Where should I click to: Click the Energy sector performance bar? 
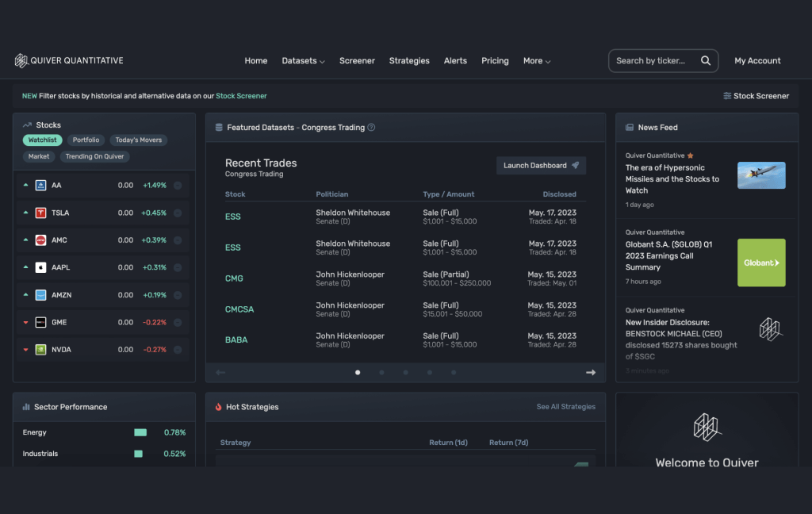coord(140,432)
